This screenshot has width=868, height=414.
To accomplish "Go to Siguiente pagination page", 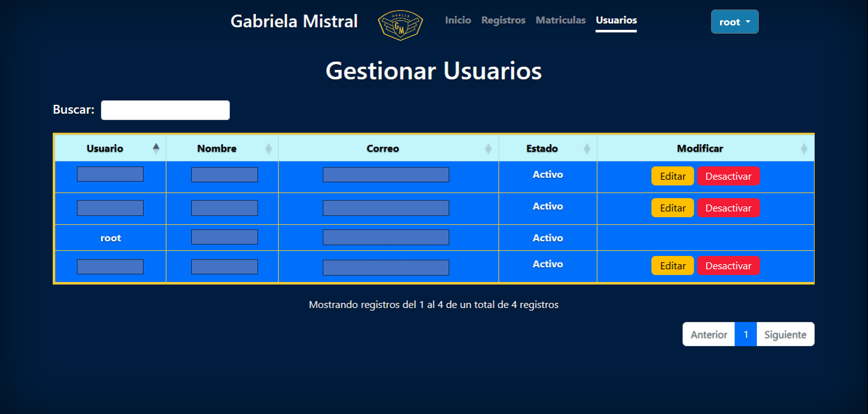I will click(x=785, y=334).
